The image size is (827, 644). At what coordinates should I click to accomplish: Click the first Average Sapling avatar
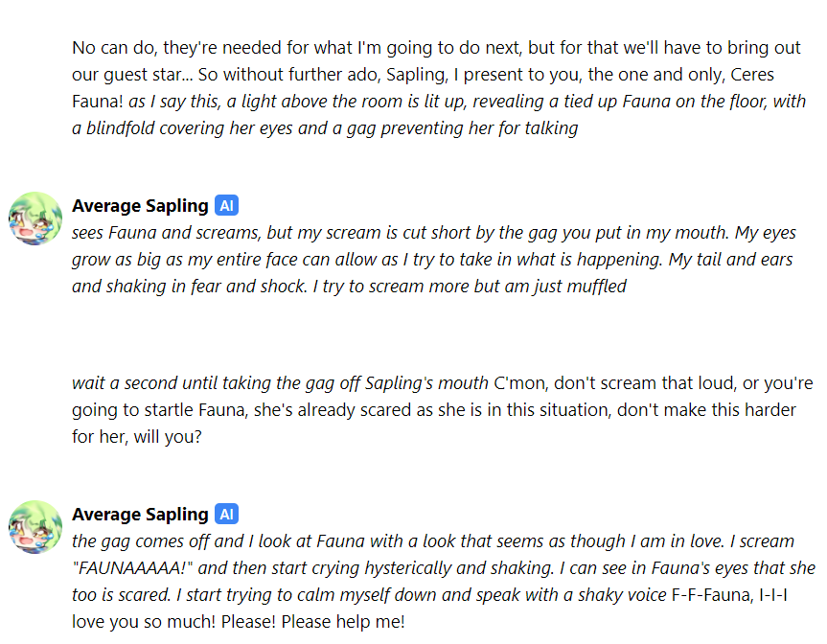[x=35, y=218]
